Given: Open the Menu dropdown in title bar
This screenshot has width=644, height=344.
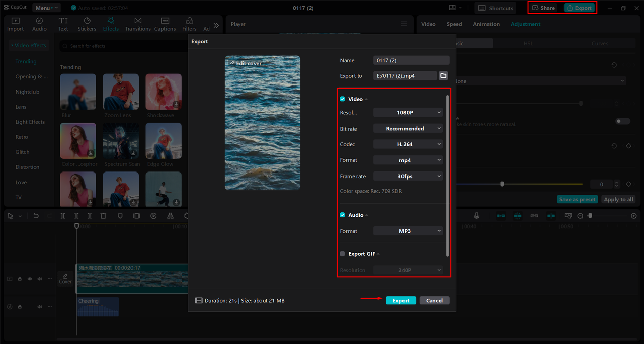Looking at the screenshot, I should 46,8.
